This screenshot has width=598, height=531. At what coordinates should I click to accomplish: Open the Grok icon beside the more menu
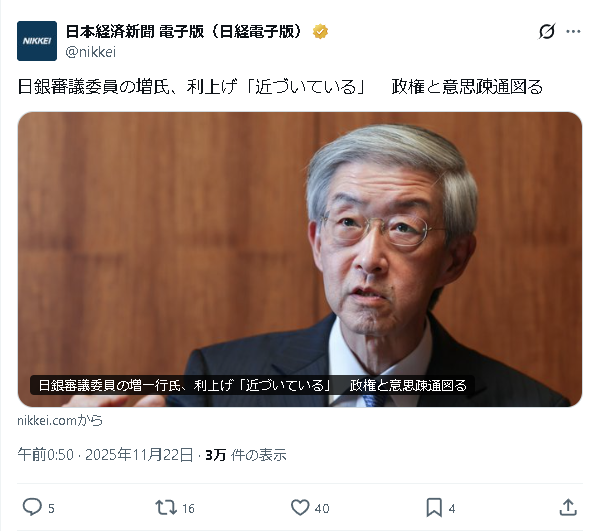point(547,31)
